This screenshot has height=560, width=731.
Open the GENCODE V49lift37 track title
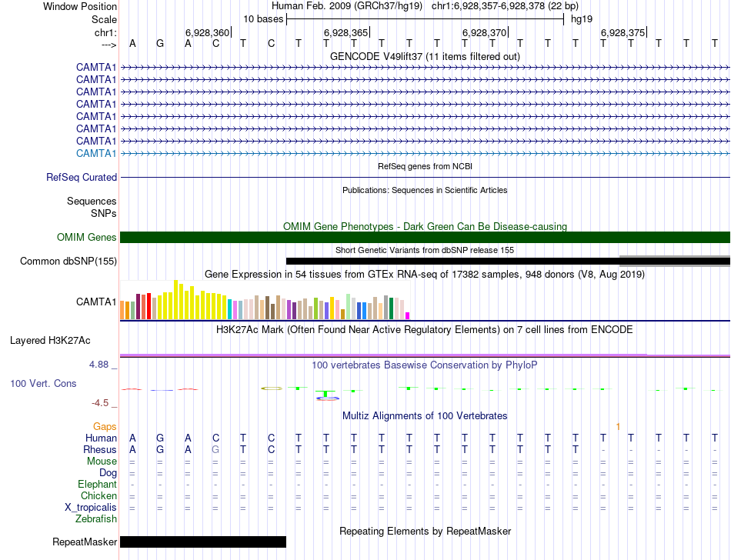[x=425, y=56]
